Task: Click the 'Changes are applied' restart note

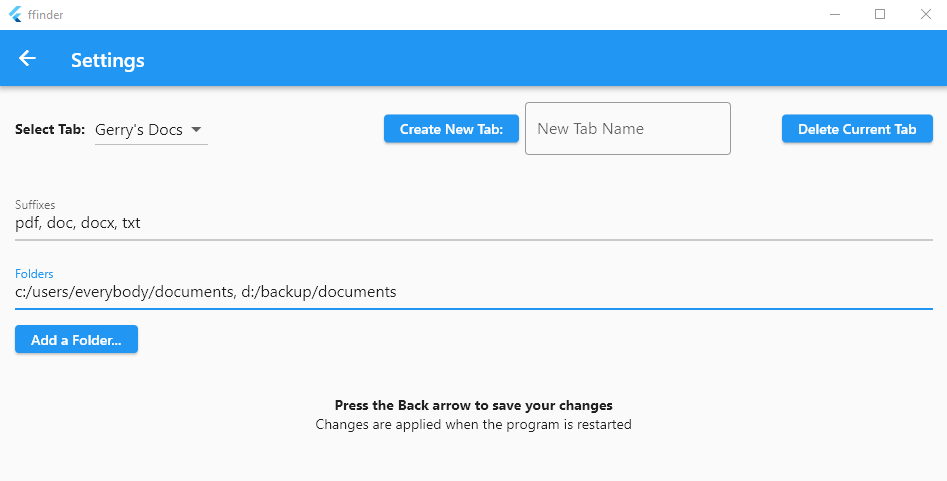Action: 473,424
